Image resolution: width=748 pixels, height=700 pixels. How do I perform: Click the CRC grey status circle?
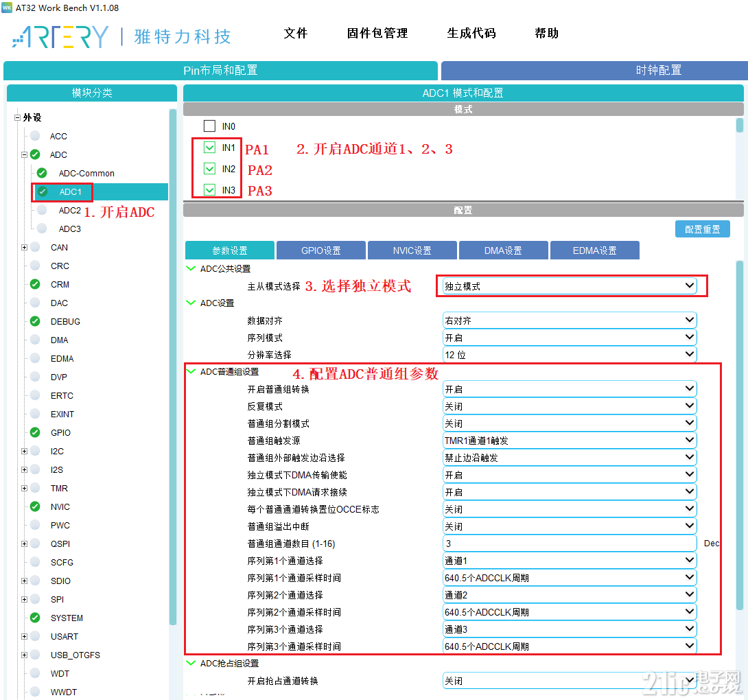(35, 266)
